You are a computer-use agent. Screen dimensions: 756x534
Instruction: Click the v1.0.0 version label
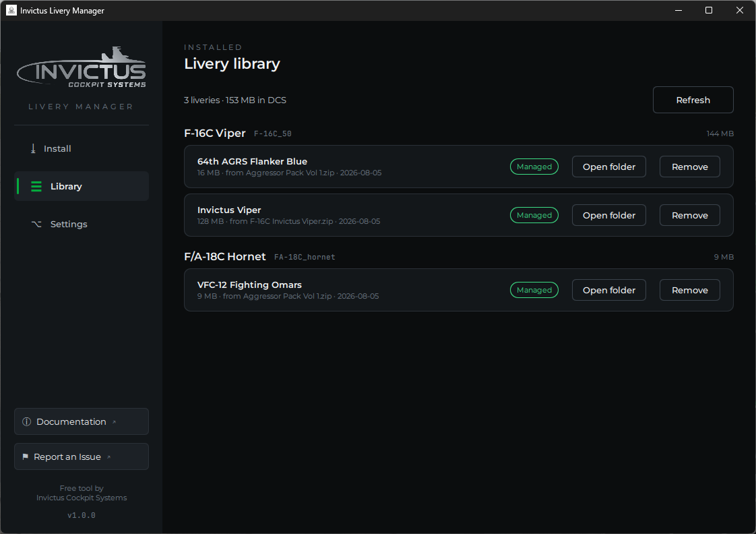82,515
